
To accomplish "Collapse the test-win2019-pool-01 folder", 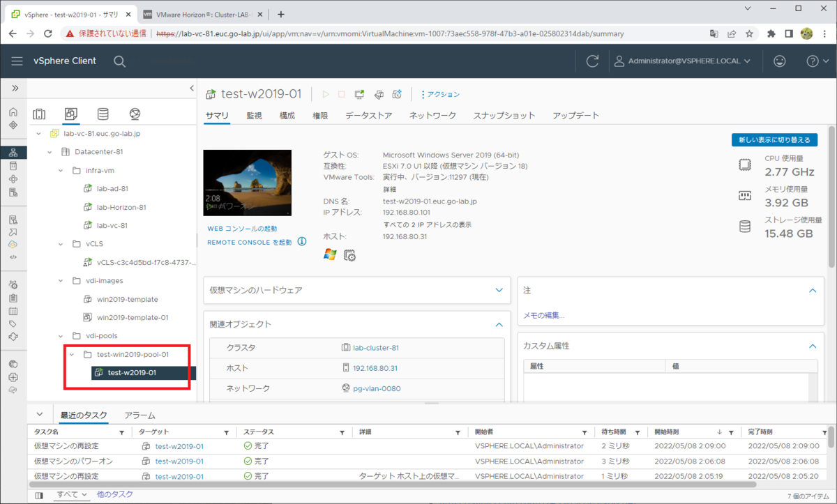I will point(72,354).
